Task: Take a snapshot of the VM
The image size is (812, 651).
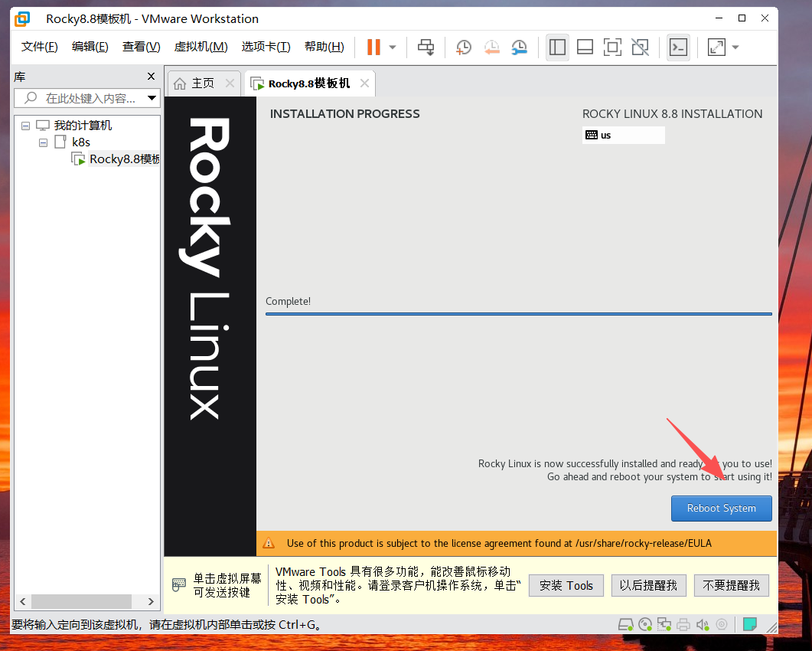Action: [x=464, y=47]
